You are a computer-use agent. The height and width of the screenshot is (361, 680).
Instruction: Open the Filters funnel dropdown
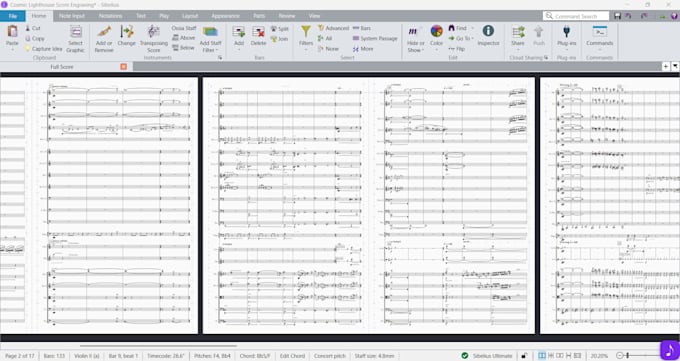pyautogui.click(x=306, y=38)
